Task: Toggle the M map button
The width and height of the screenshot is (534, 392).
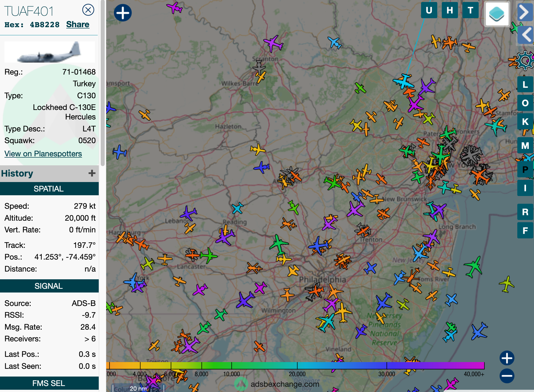Action: [525, 145]
